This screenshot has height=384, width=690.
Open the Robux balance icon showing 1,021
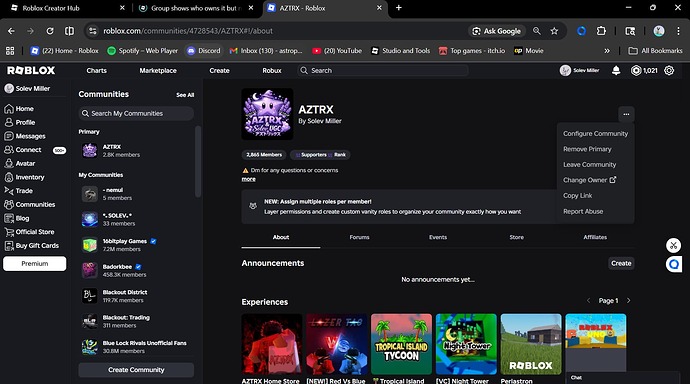tap(636, 70)
